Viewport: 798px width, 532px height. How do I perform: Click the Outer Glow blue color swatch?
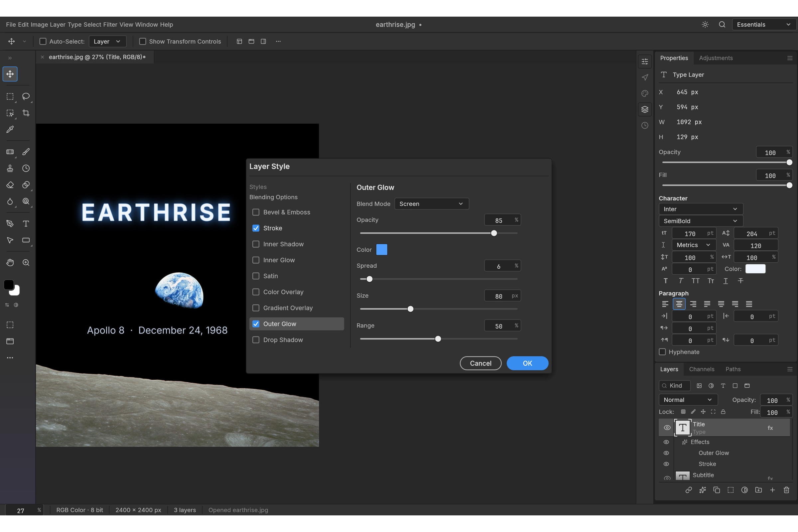pos(382,250)
